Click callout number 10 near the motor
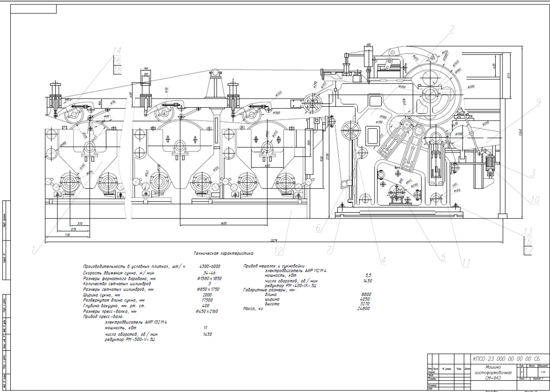This screenshot has width=550, height=392. click(x=534, y=199)
